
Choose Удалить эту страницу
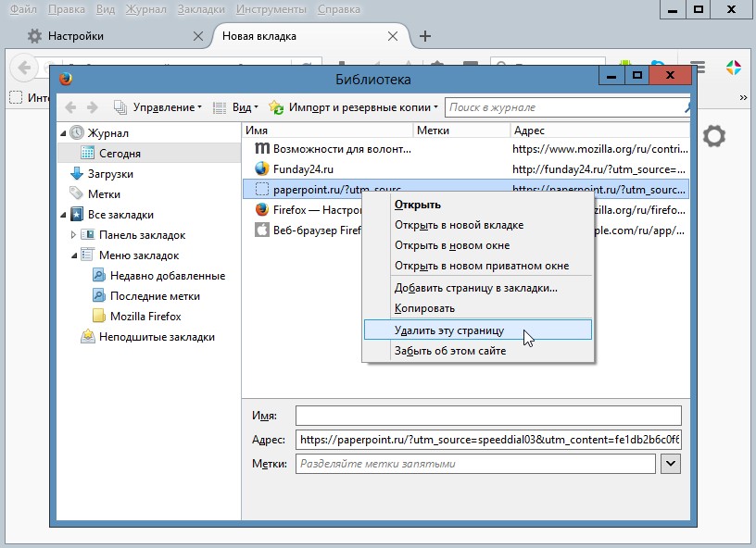coord(478,330)
